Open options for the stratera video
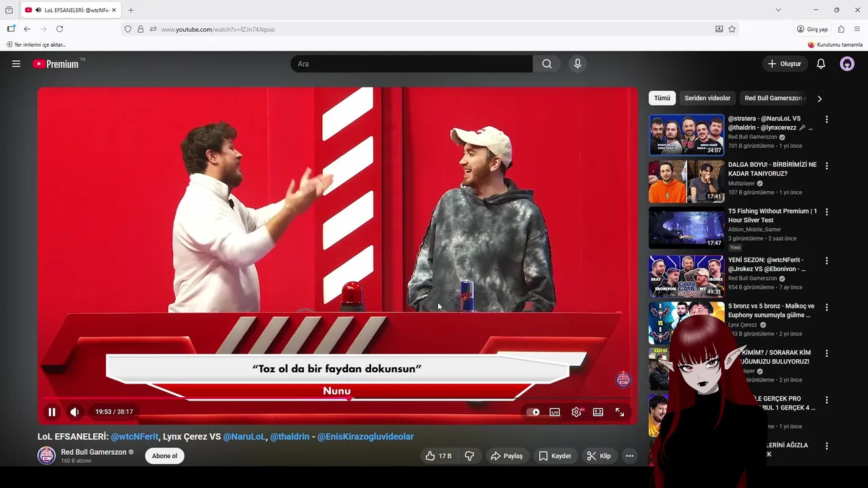The image size is (868, 488). (x=826, y=119)
